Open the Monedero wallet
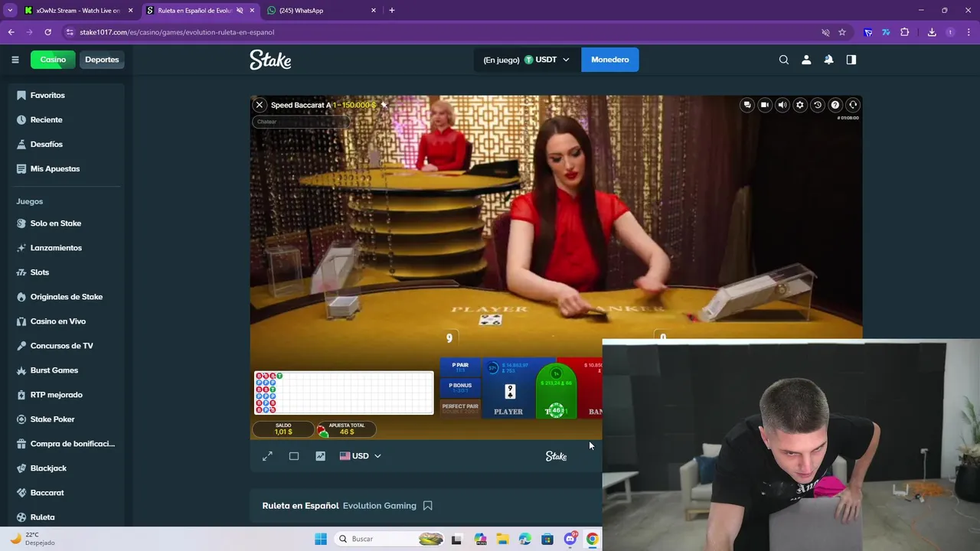 click(x=610, y=60)
